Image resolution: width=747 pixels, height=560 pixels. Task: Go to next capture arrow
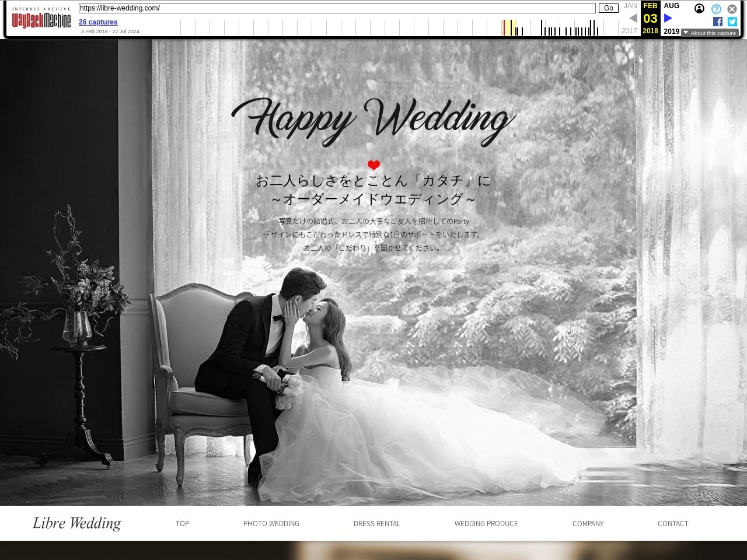(668, 18)
